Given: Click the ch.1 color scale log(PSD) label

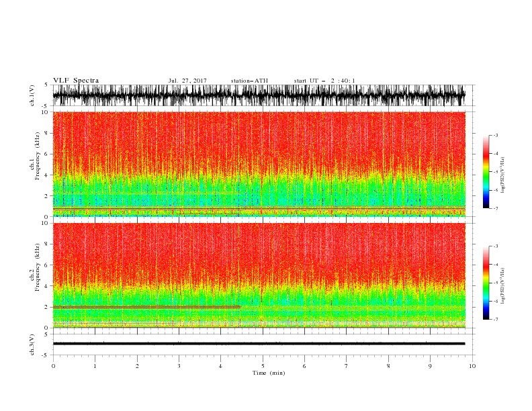Looking at the screenshot, I should click(x=503, y=176).
